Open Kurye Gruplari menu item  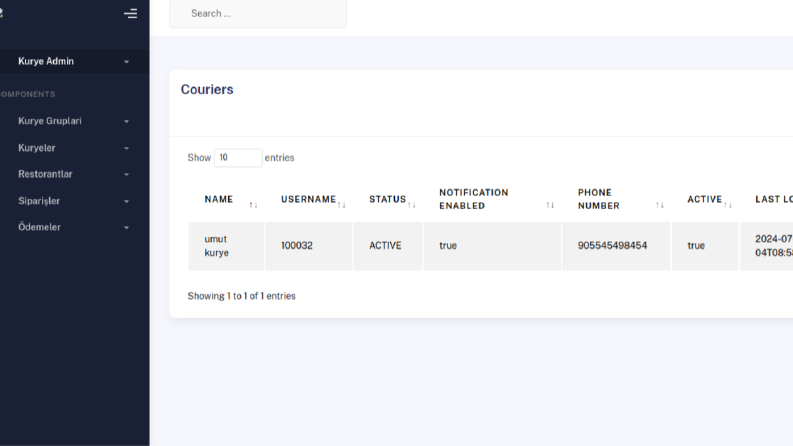coord(50,121)
